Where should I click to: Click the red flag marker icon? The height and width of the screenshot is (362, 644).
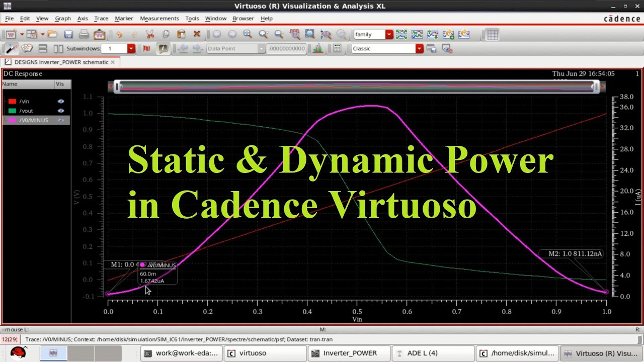pos(146,49)
